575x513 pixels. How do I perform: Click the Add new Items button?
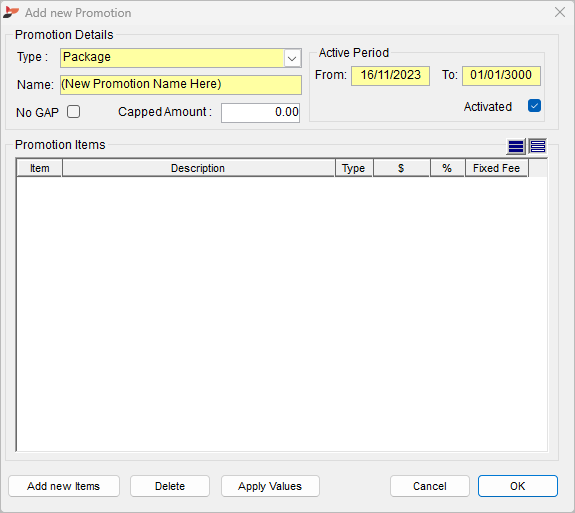64,486
